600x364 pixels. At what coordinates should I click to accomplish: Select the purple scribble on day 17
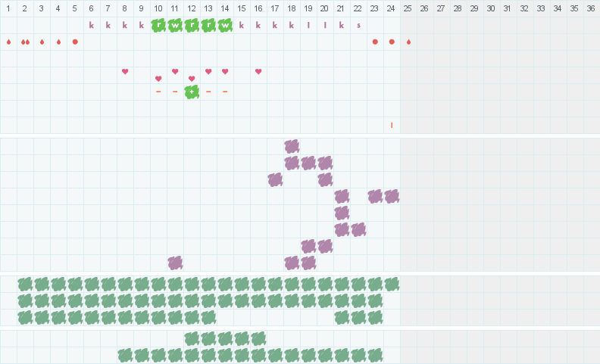[x=275, y=179]
